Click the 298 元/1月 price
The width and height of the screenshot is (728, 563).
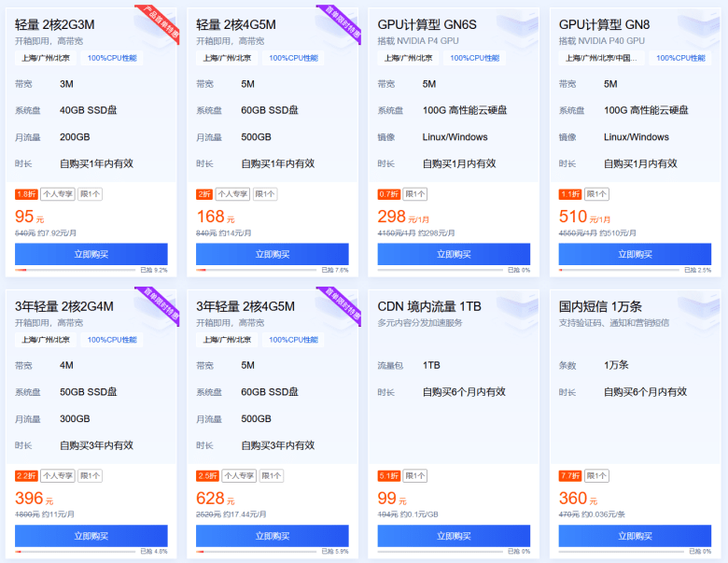403,217
